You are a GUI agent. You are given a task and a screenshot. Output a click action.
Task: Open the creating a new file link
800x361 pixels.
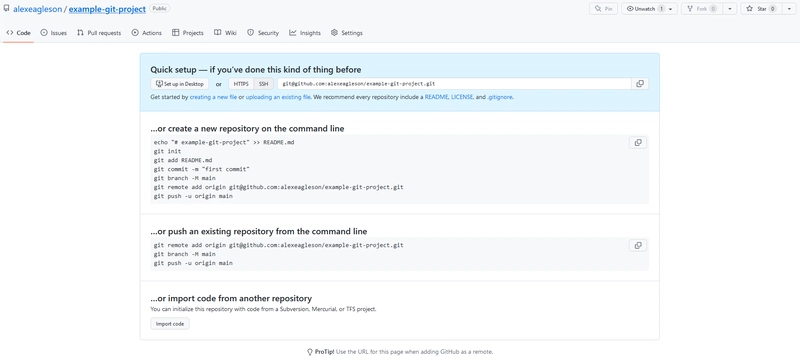tap(213, 96)
